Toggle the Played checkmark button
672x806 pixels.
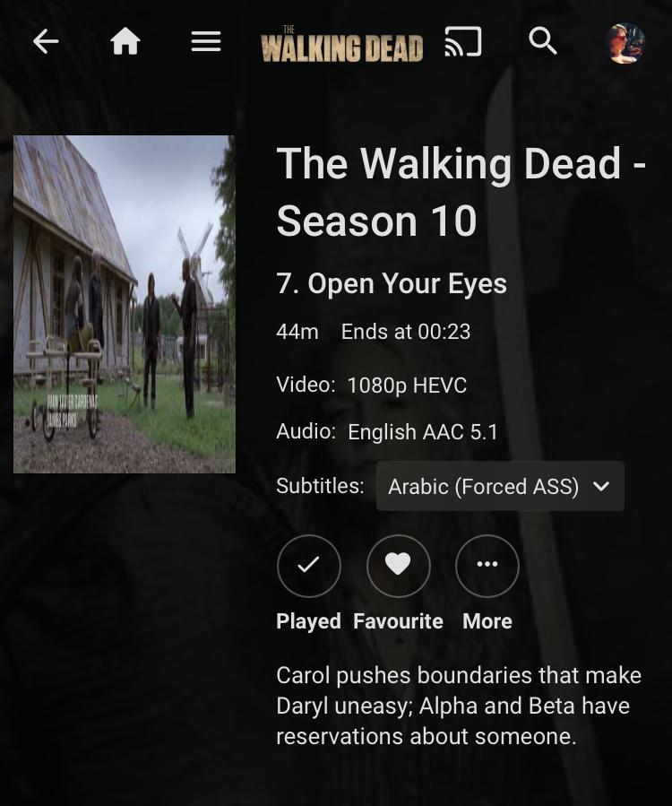coord(309,566)
